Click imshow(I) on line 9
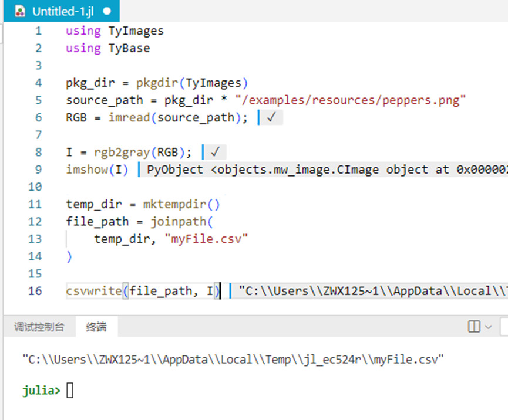This screenshot has width=508, height=420. 97,170
